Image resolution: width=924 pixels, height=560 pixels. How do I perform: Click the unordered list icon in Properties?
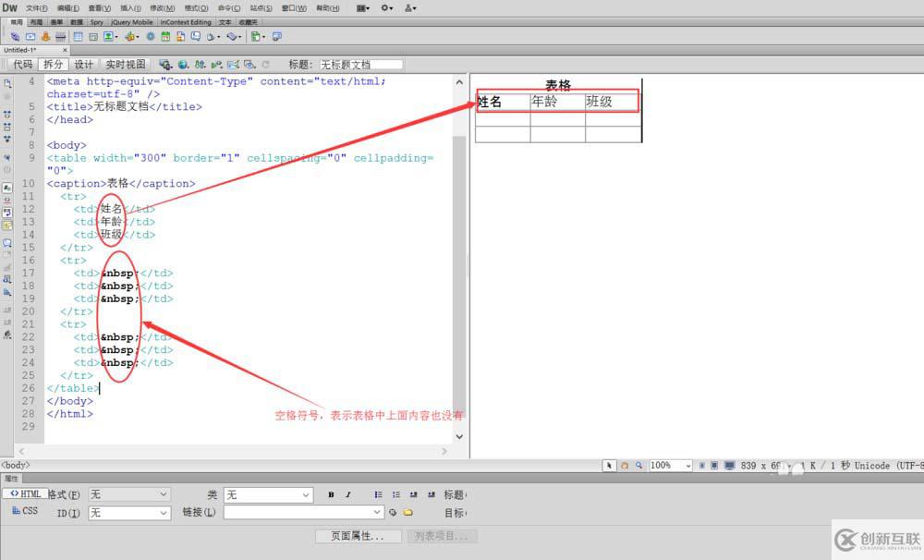coord(378,495)
